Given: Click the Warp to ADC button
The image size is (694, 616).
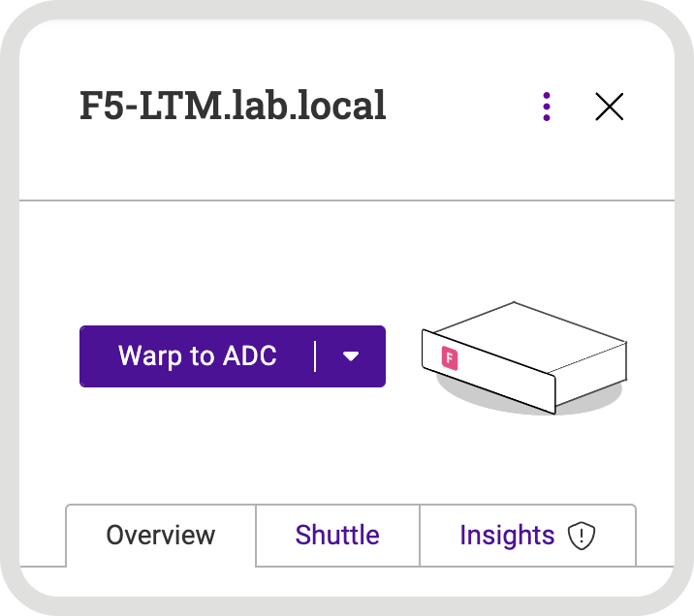Looking at the screenshot, I should [198, 356].
